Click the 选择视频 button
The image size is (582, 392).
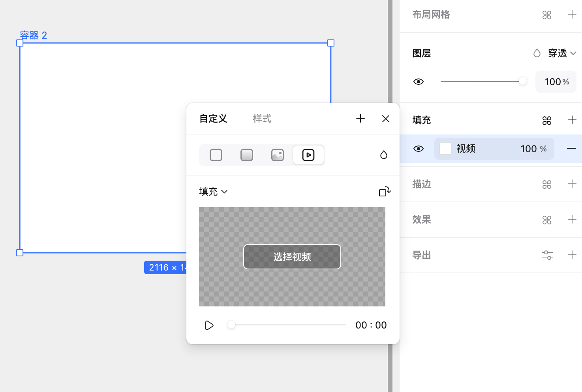click(x=292, y=257)
